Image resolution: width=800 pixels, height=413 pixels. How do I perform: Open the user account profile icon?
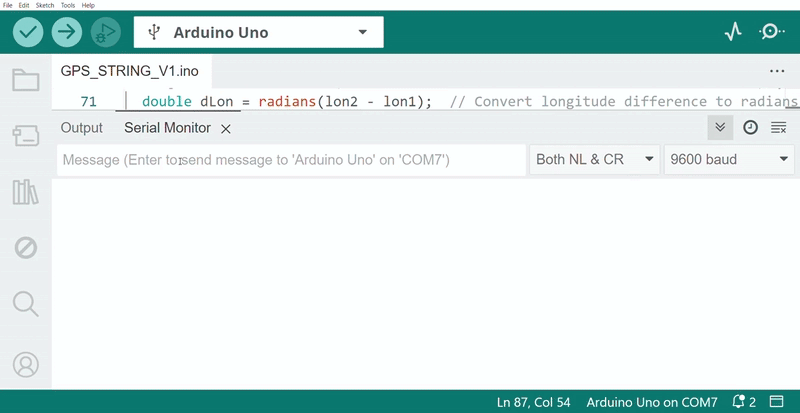tap(26, 365)
